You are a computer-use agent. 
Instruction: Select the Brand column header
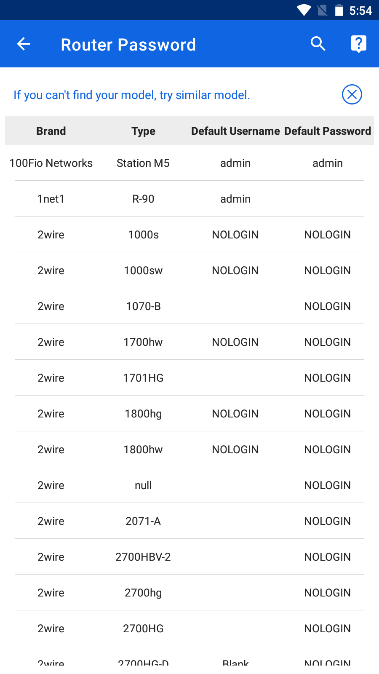[x=51, y=131]
